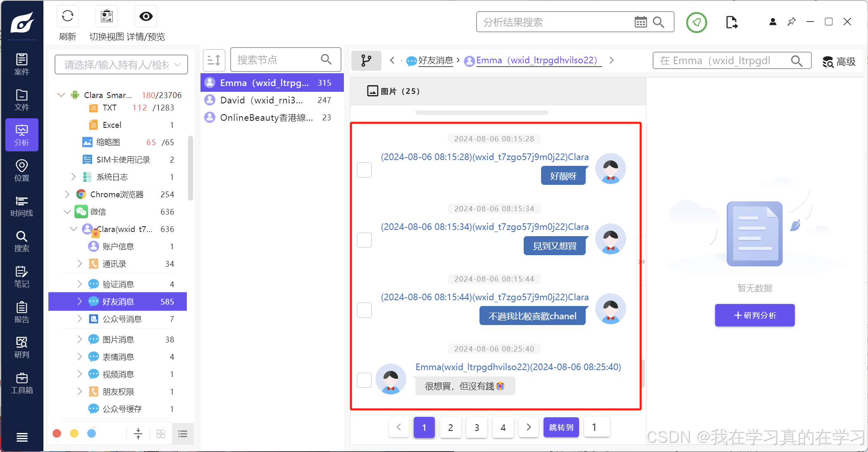Toggle the details/preview eye icon
868x452 pixels.
coord(146,17)
